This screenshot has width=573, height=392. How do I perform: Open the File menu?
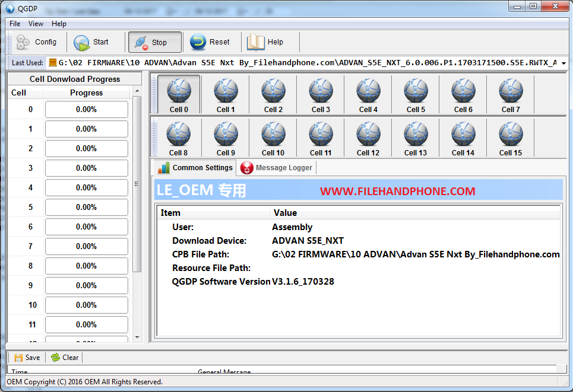15,24
